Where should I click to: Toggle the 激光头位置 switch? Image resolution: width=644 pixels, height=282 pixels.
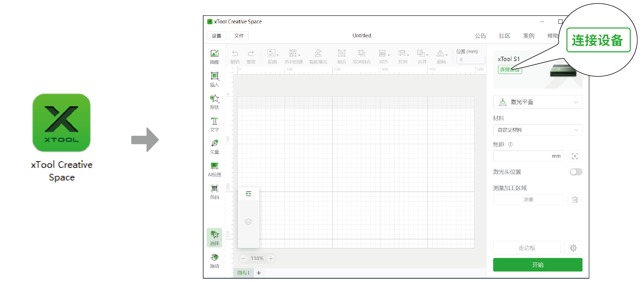tap(576, 172)
